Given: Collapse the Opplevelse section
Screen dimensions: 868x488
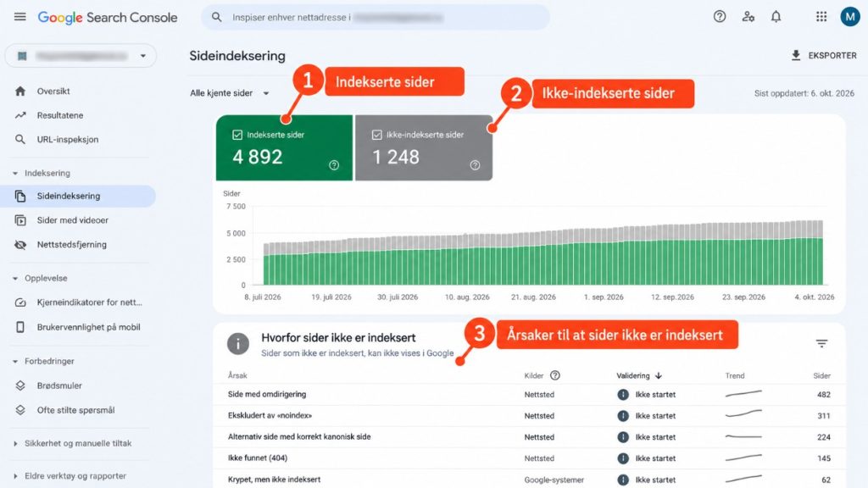Looking at the screenshot, I should (15, 278).
